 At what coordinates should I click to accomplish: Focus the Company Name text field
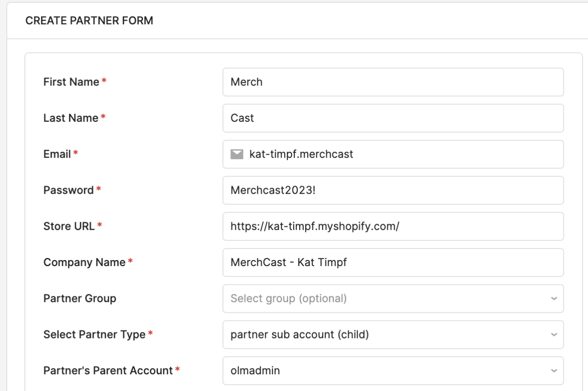pyautogui.click(x=393, y=262)
